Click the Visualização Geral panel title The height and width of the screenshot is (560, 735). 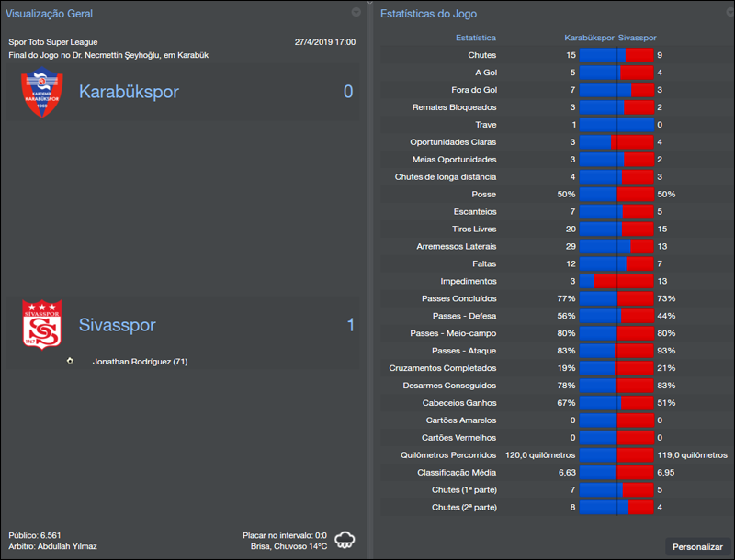pyautogui.click(x=51, y=13)
